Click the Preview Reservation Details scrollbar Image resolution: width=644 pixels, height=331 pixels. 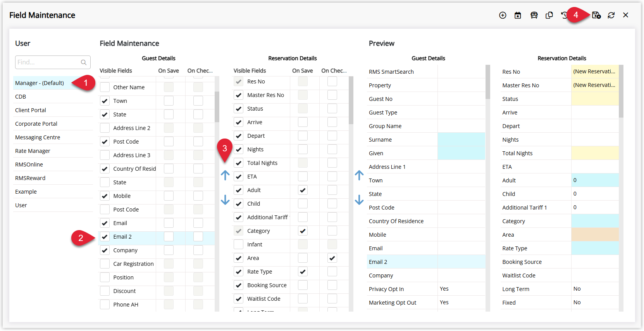coord(621,91)
